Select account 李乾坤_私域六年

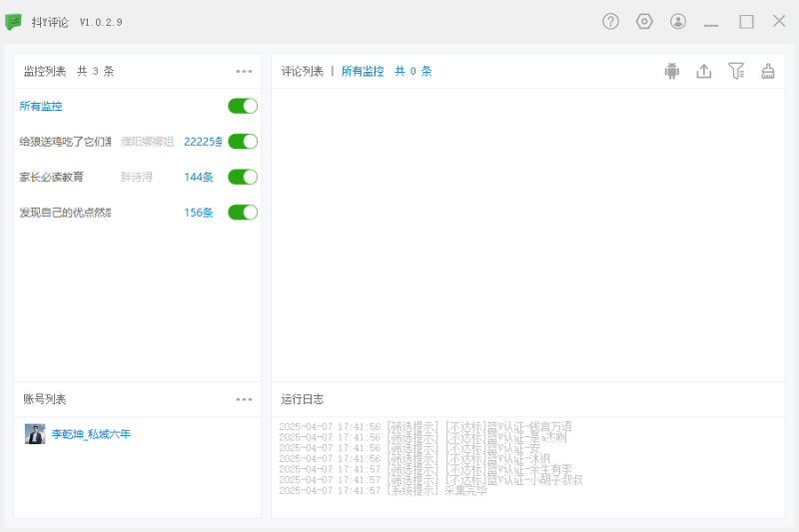click(x=91, y=434)
